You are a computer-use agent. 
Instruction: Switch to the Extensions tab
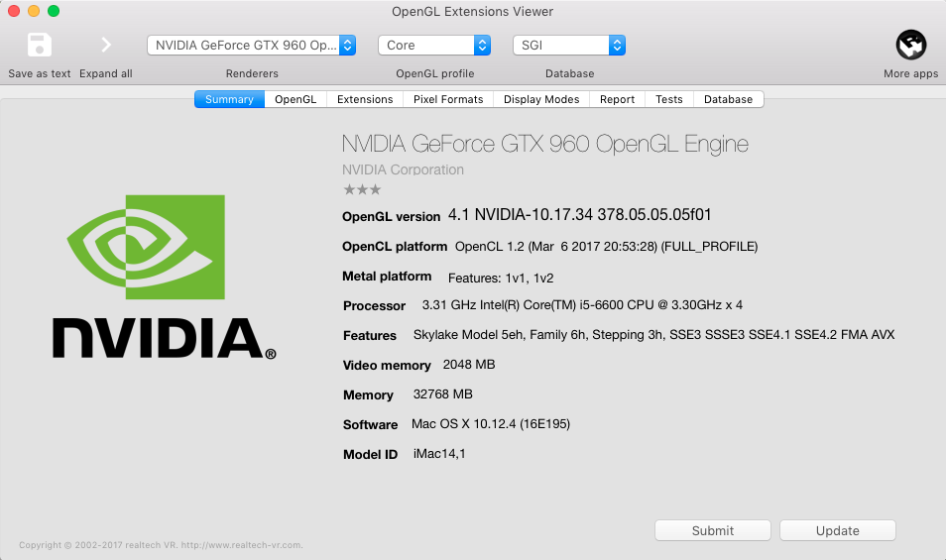coord(365,99)
